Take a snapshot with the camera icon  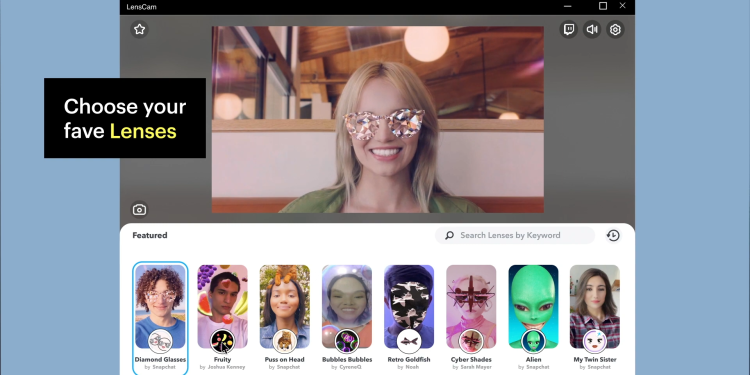click(x=139, y=210)
